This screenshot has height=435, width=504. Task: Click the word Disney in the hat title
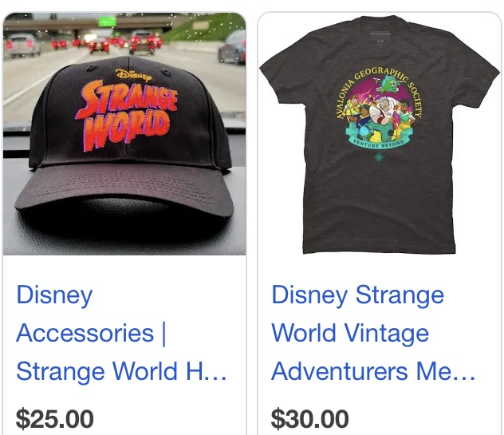[54, 295]
